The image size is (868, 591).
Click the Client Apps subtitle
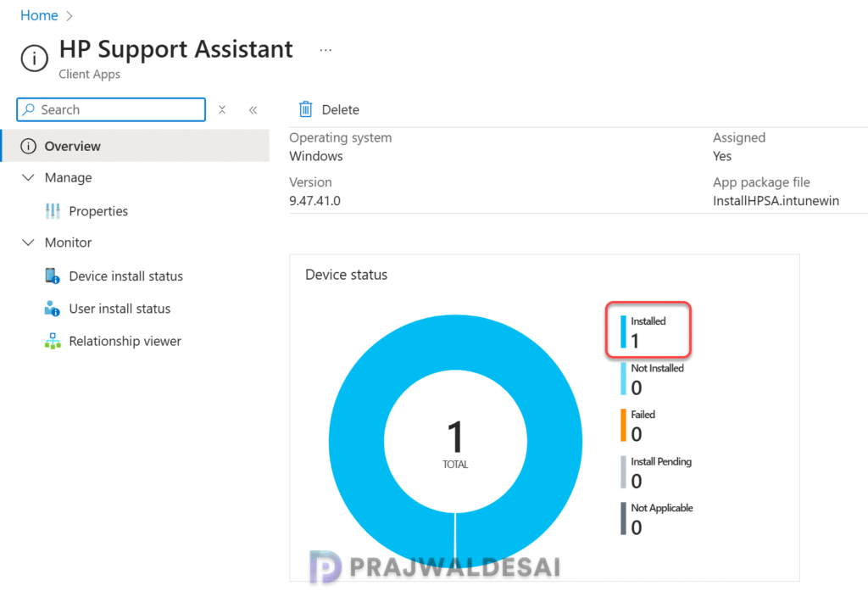tap(89, 75)
